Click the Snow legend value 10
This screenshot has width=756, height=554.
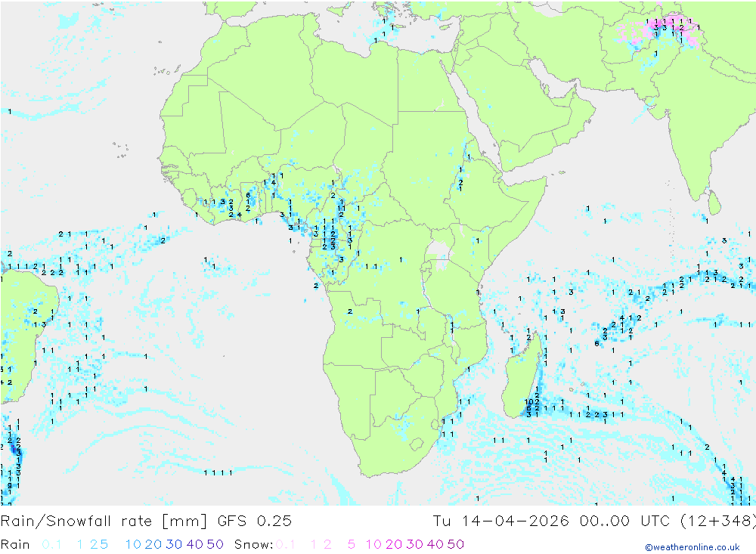(x=373, y=544)
